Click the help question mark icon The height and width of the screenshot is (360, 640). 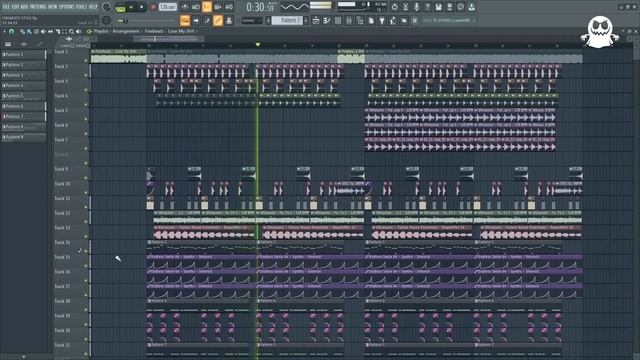pyautogui.click(x=427, y=7)
